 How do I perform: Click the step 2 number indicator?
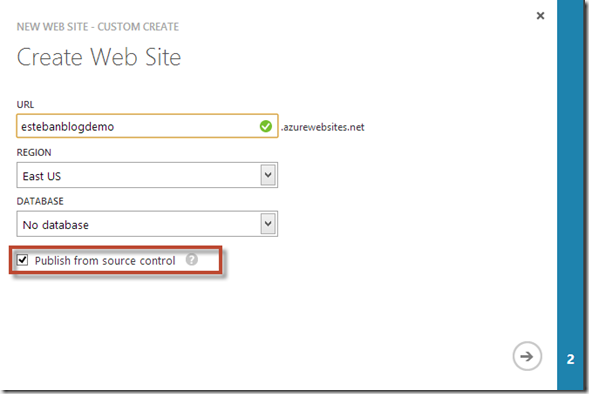point(570,359)
